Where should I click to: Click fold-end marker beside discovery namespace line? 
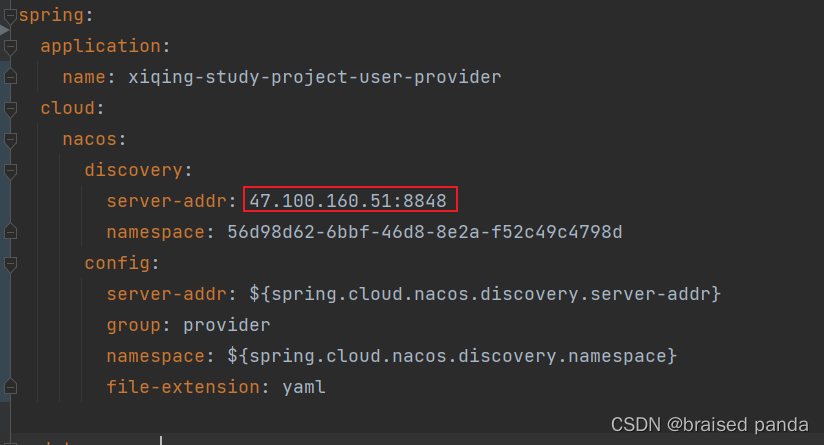click(9, 233)
